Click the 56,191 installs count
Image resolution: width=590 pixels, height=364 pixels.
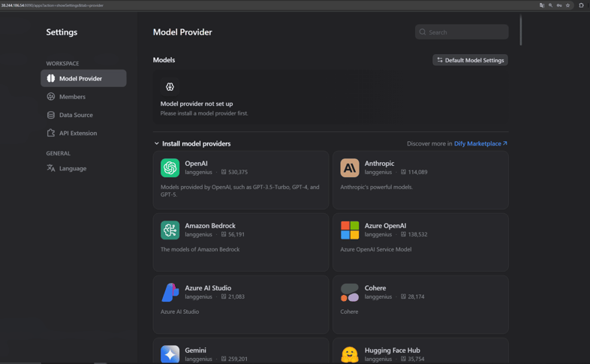pos(236,234)
